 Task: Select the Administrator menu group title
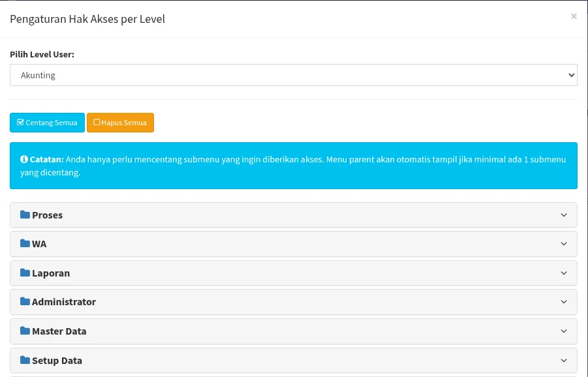pos(64,302)
